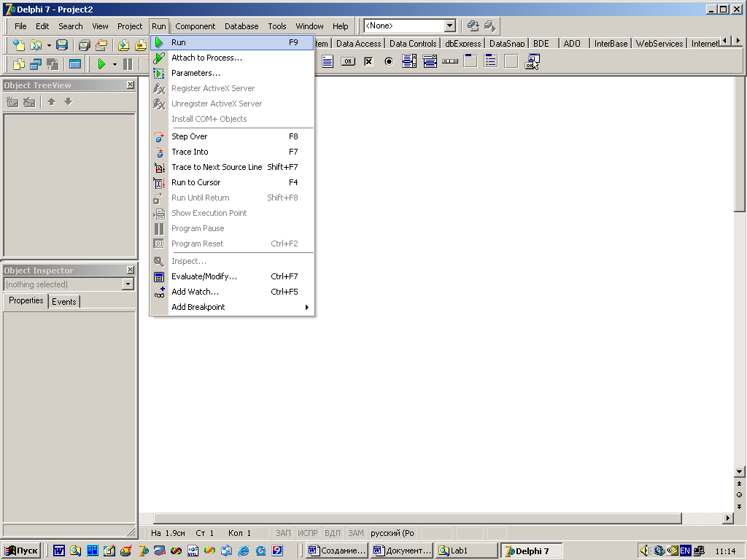Click the Object TreeView move down arrow
Image resolution: width=747 pixels, height=560 pixels.
[68, 101]
